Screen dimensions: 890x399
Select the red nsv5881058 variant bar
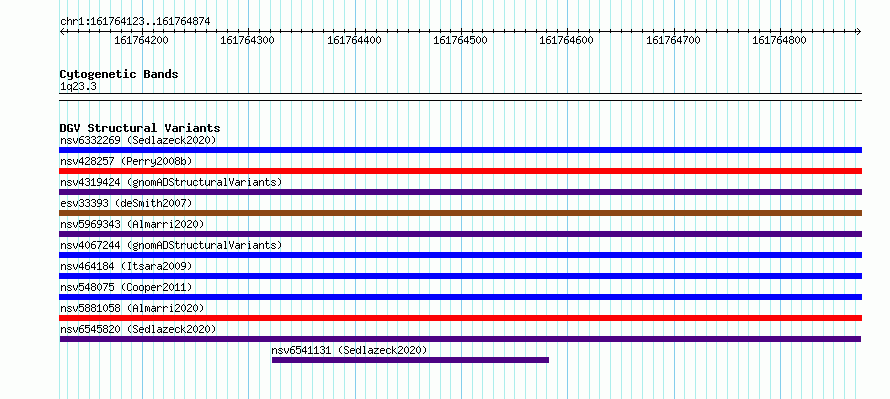[460, 318]
